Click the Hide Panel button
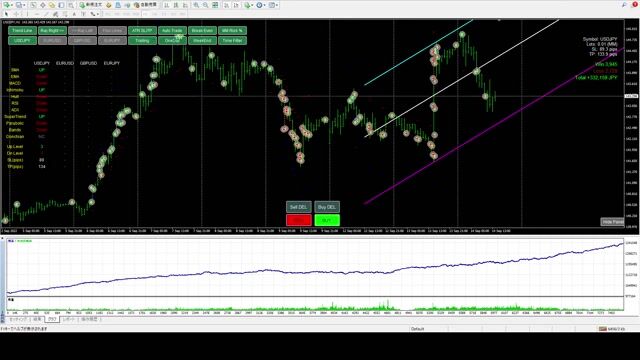Viewport: 640px width, 360px height. tap(612, 222)
